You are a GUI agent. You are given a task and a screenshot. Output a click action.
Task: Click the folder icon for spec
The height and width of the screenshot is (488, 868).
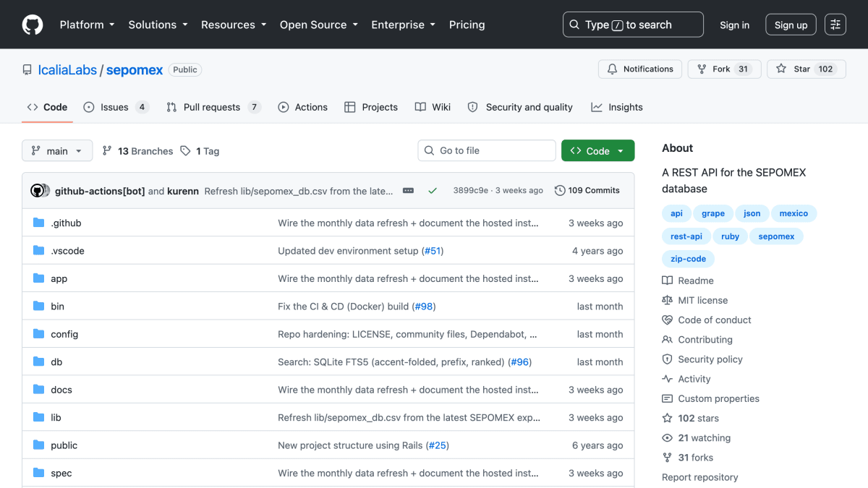[x=39, y=473]
